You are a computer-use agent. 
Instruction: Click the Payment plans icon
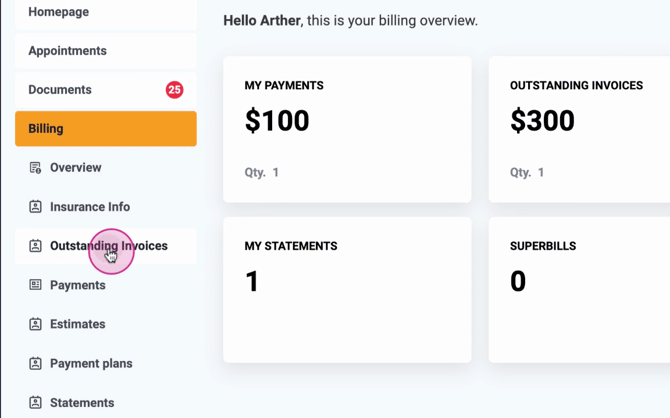click(35, 363)
